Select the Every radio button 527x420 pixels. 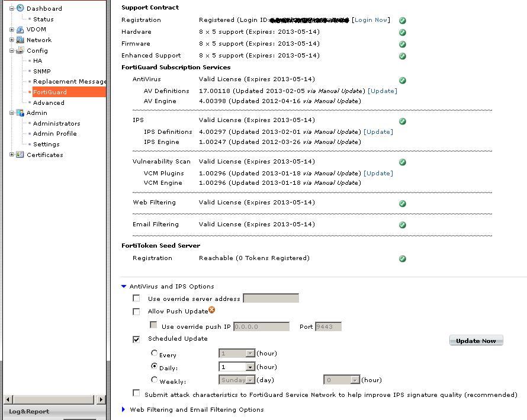tap(154, 352)
